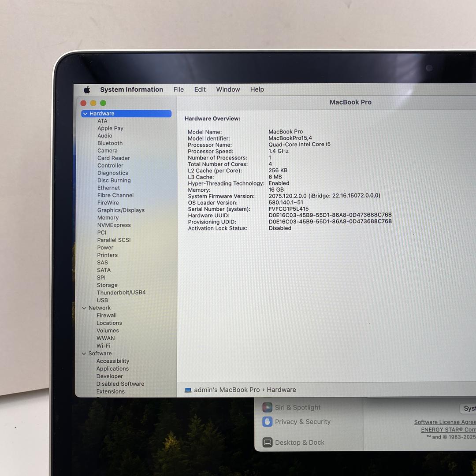Collapse the Network section chevron

84,308
